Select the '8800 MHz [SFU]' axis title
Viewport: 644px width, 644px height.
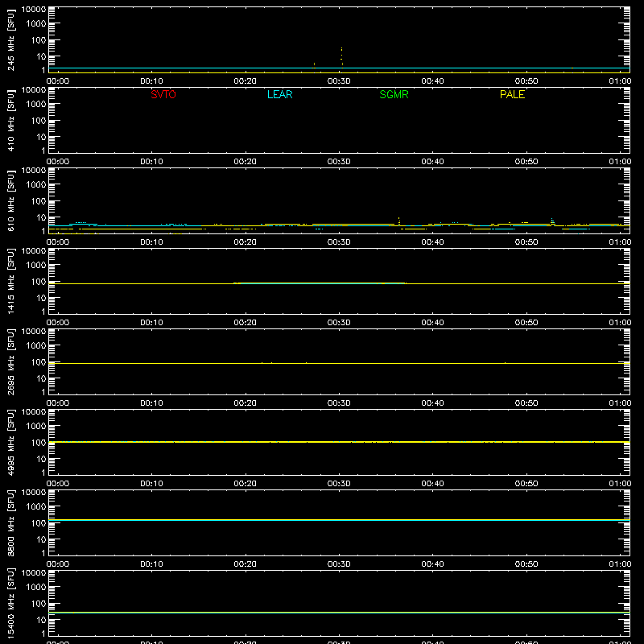click(11, 523)
